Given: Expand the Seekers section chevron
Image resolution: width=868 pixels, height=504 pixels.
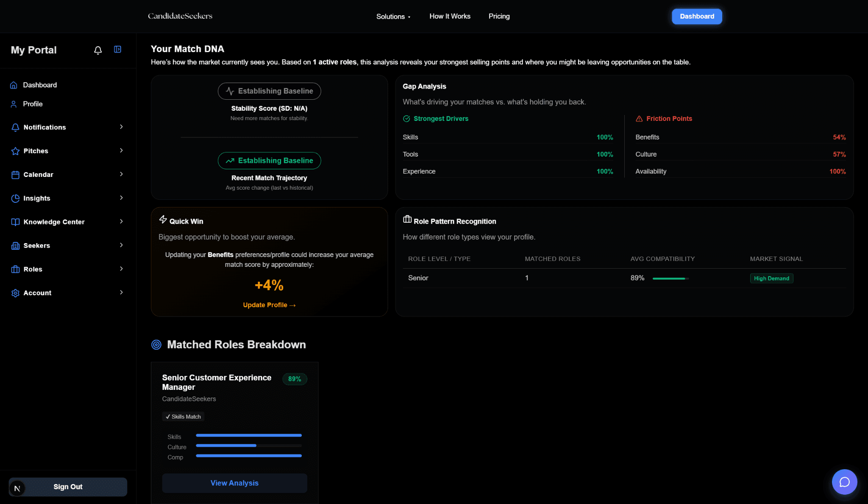Looking at the screenshot, I should click(x=121, y=245).
